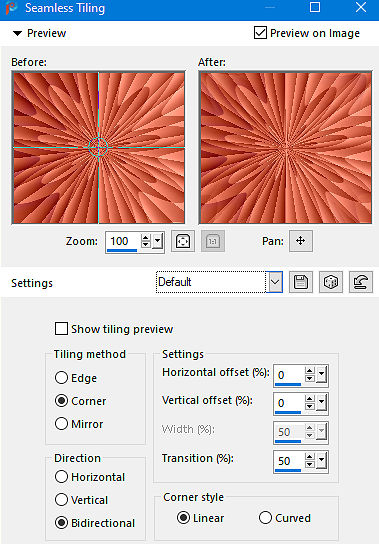The image size is (379, 544).
Task: Select Horizontal direction option
Action: coord(61,477)
